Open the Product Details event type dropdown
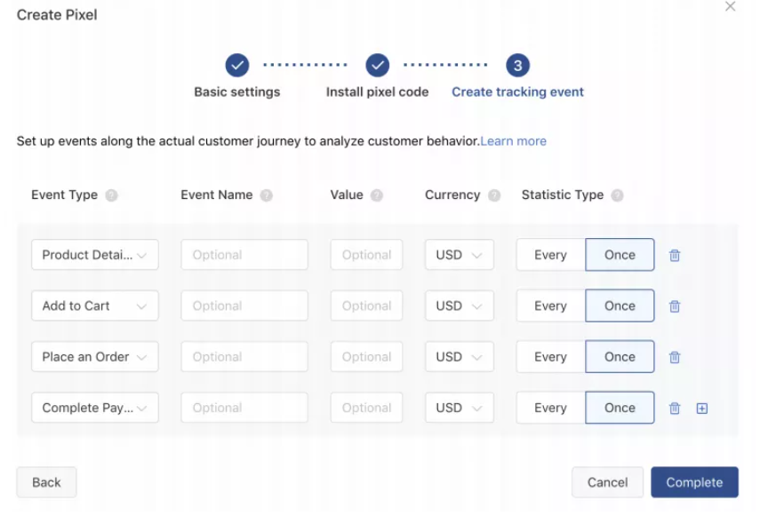 pos(95,255)
